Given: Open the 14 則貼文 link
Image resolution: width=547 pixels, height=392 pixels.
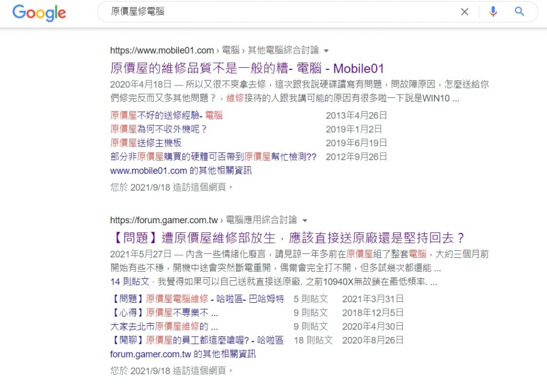Looking at the screenshot, I should pyautogui.click(x=130, y=282).
